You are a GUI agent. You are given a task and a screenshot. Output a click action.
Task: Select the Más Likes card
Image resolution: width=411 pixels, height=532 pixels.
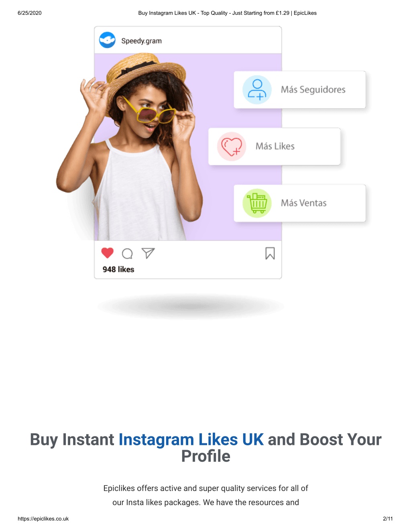[x=274, y=147]
